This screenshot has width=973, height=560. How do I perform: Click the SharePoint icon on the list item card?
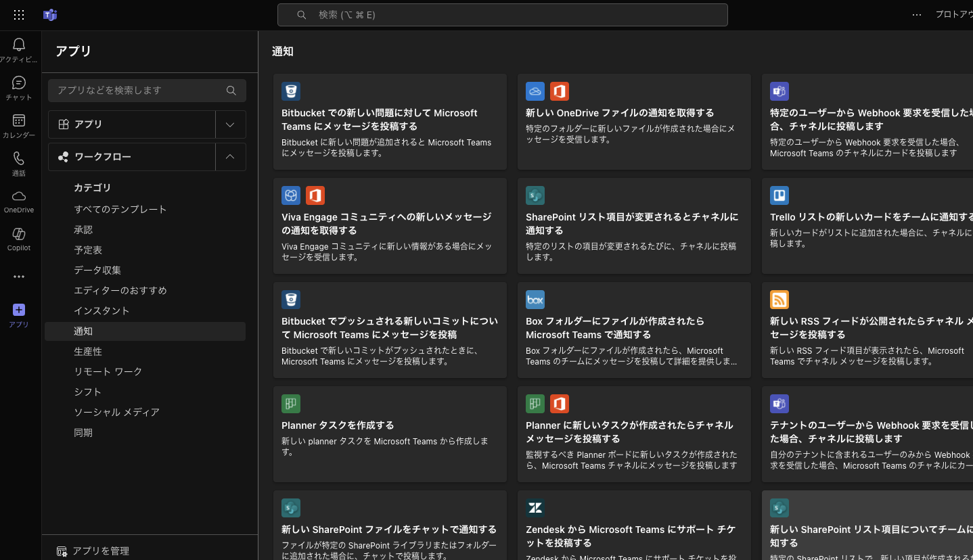pos(535,195)
